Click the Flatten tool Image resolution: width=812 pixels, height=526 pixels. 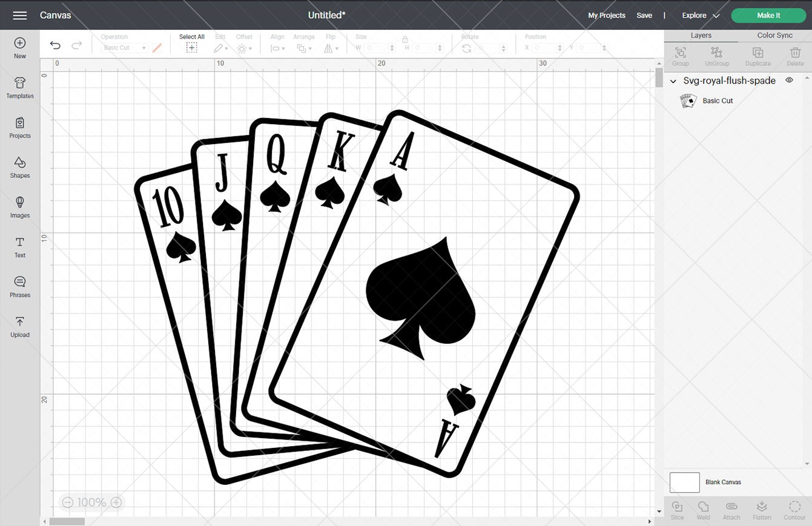coord(761,509)
